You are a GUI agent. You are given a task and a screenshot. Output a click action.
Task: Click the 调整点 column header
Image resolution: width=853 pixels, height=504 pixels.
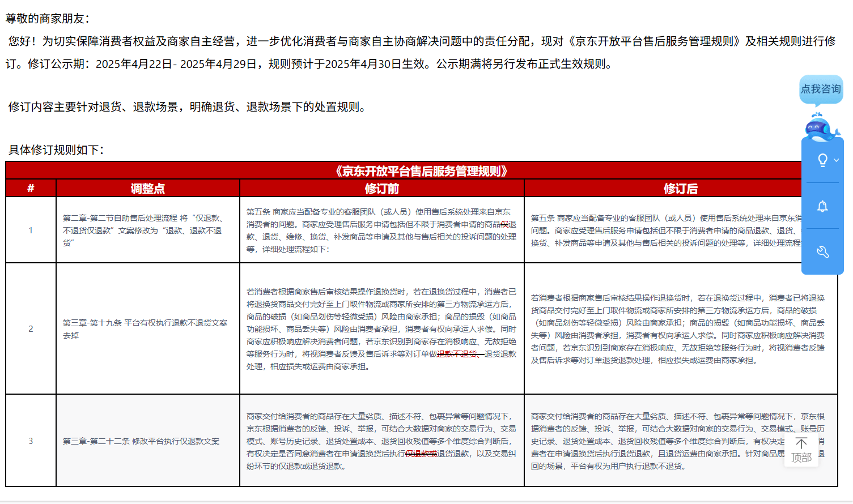[x=148, y=189]
